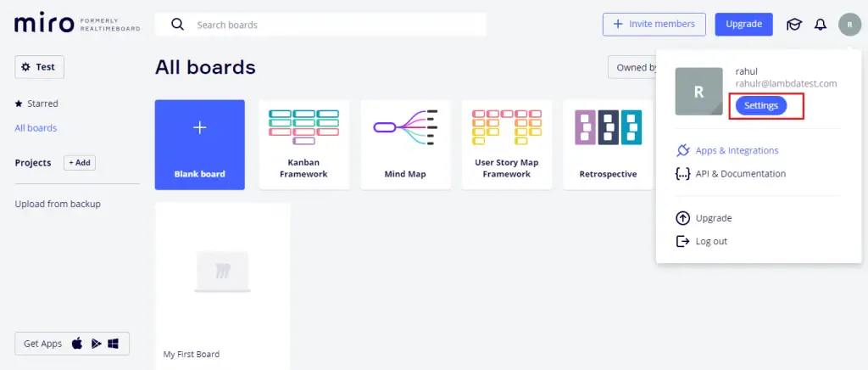Click the Windows app download icon
The height and width of the screenshot is (370, 868).
pos(113,344)
